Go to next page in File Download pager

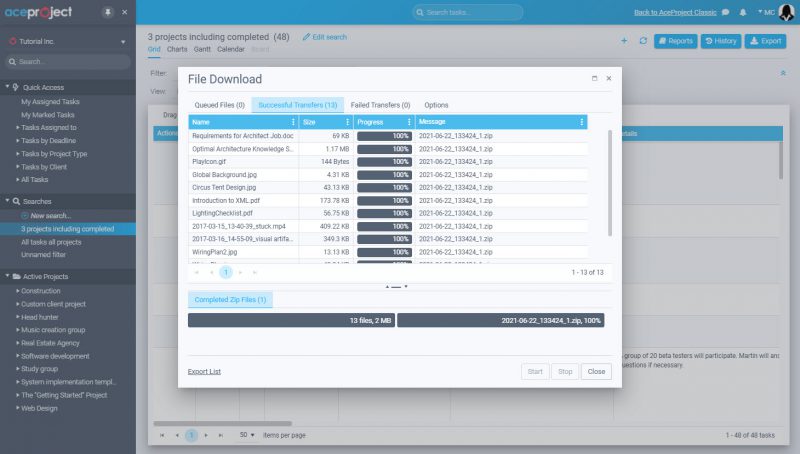240,272
